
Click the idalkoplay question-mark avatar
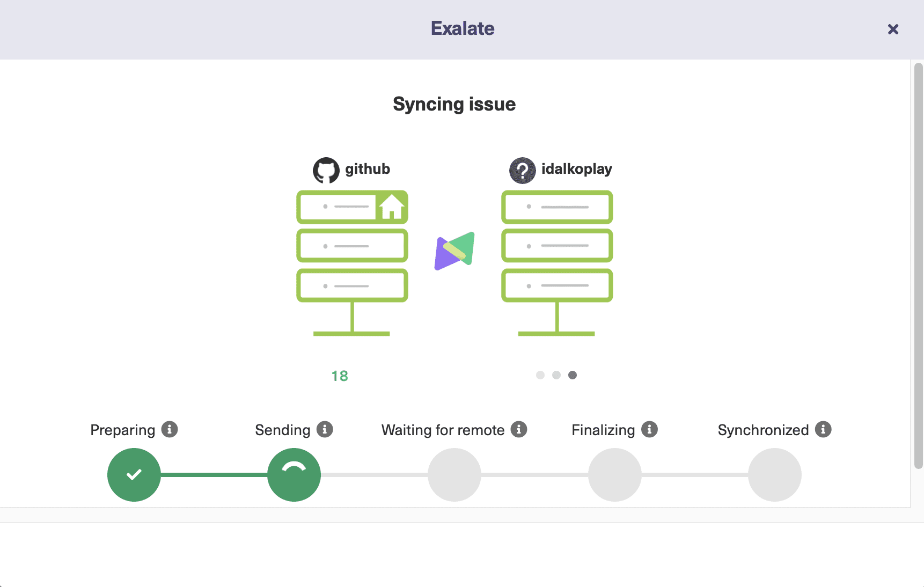(x=522, y=170)
